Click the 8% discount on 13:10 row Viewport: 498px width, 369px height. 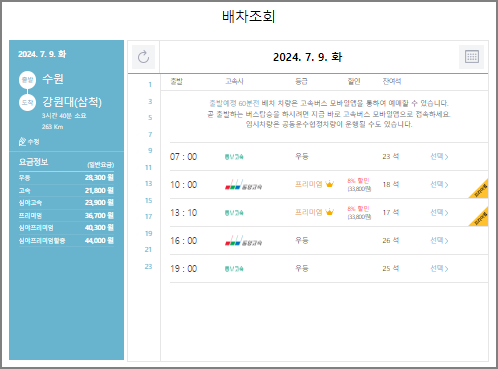(359, 209)
